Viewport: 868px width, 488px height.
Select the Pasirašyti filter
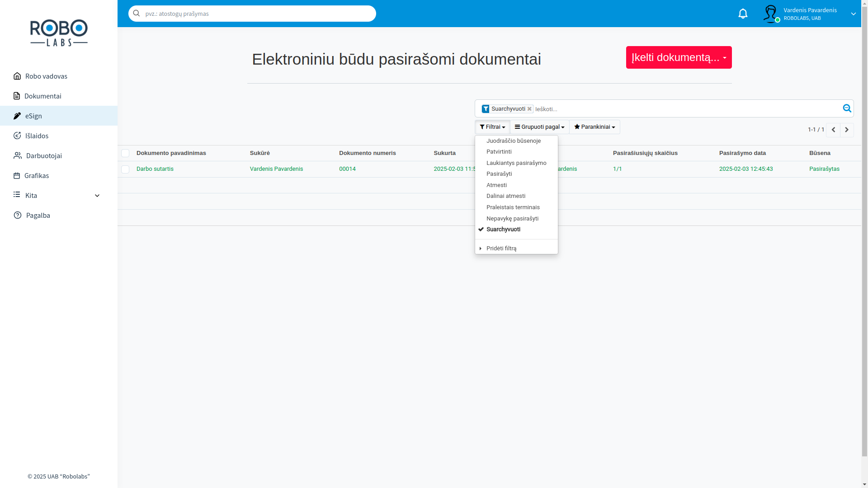point(516,174)
